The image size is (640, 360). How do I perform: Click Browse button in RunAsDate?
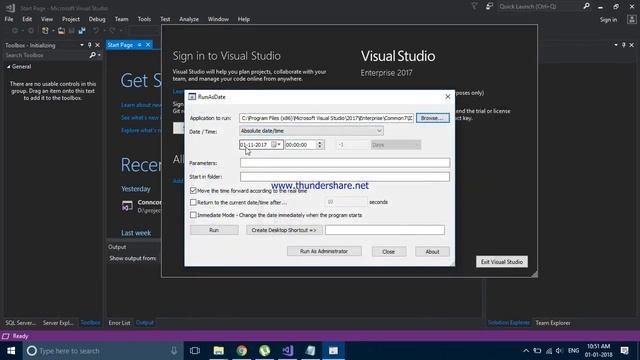(x=433, y=118)
